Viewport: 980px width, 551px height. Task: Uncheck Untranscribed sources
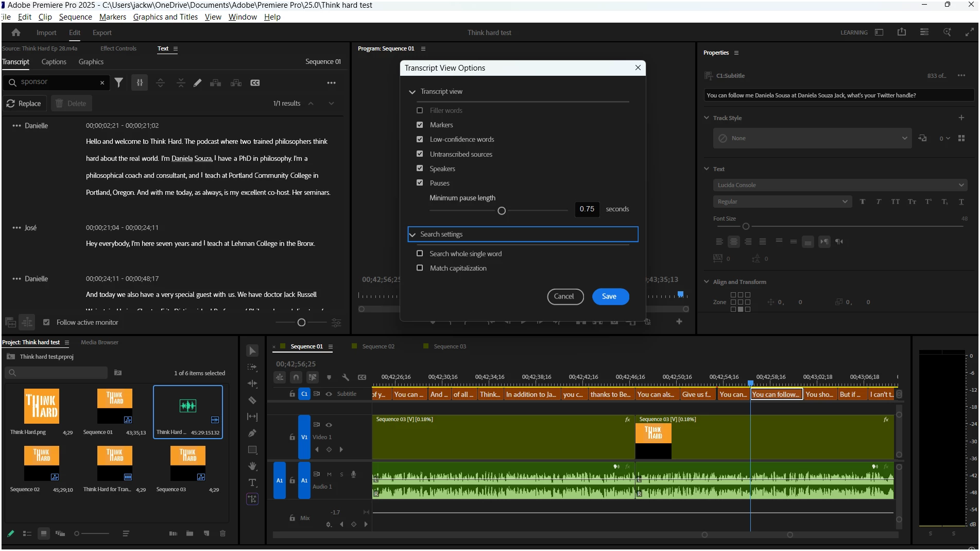[x=420, y=154]
